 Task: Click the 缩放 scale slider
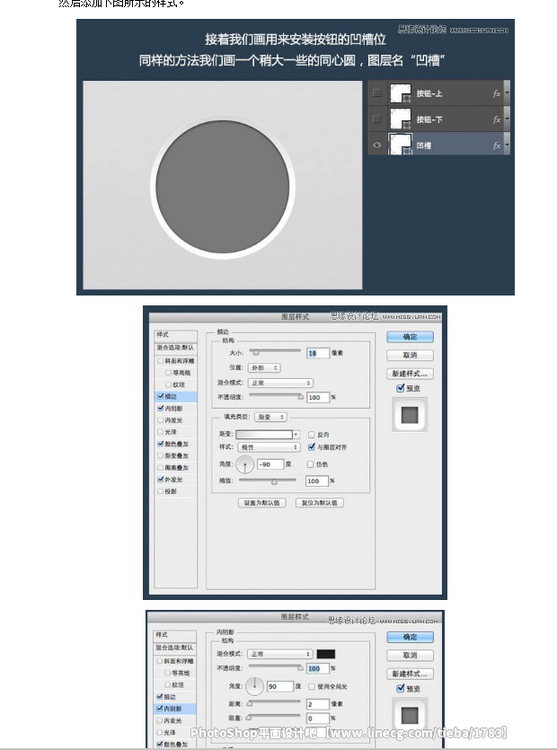268,481
